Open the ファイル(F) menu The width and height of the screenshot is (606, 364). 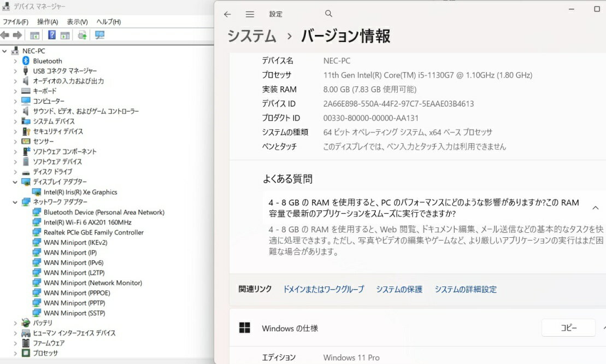[x=15, y=22]
